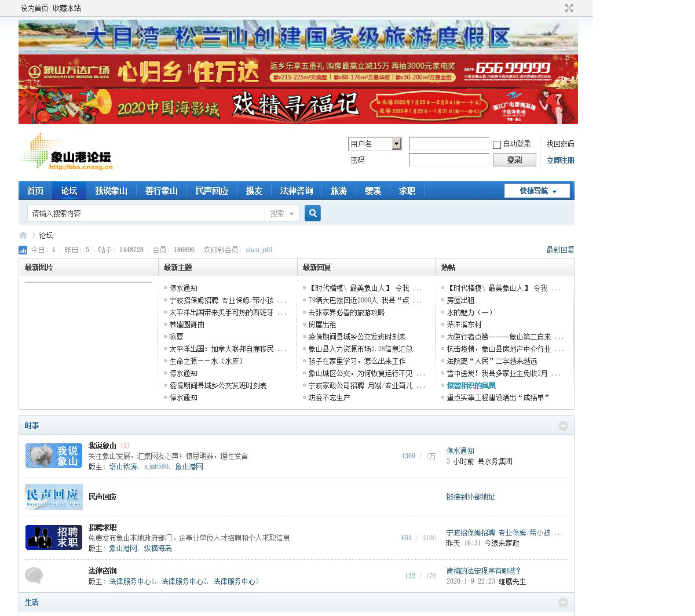
Task: Collapse the 时事 section
Action: pyautogui.click(x=563, y=426)
